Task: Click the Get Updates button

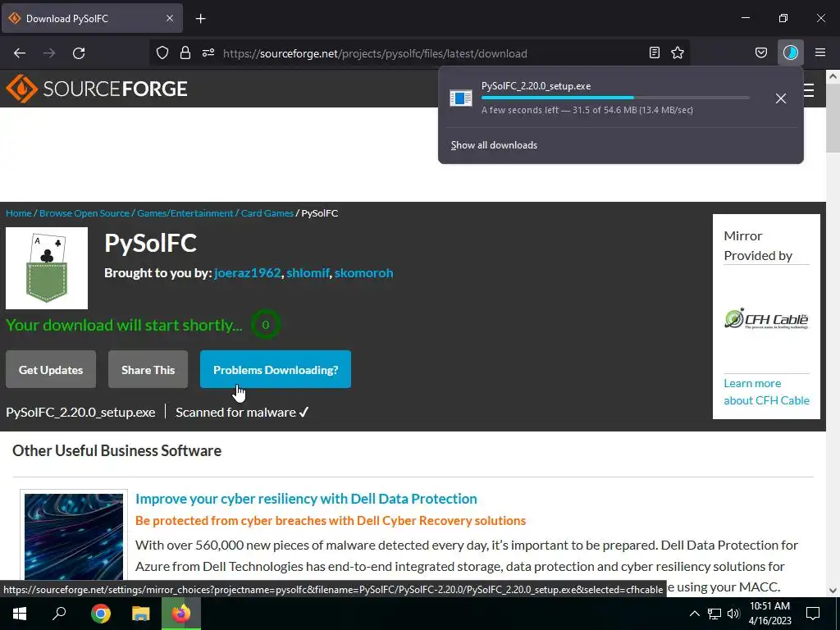Action: coord(51,370)
